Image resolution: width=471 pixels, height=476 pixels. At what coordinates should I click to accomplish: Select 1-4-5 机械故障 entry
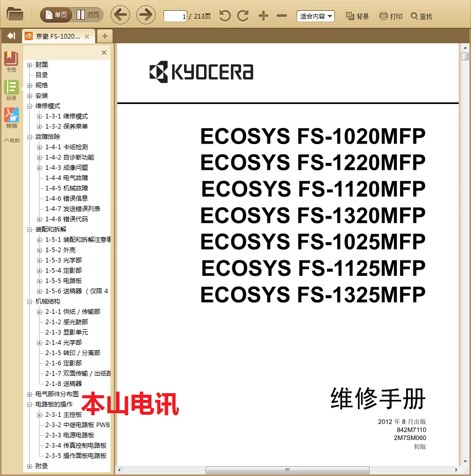coord(66,188)
